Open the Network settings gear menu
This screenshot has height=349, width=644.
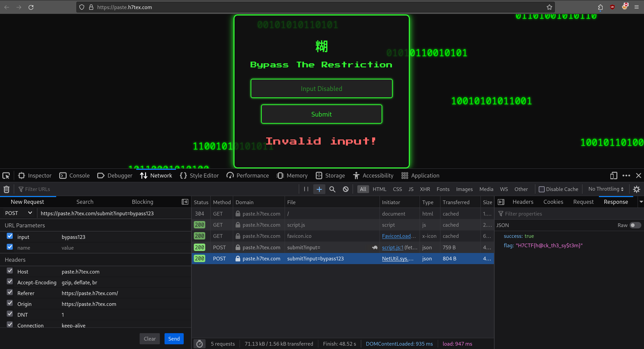point(636,189)
